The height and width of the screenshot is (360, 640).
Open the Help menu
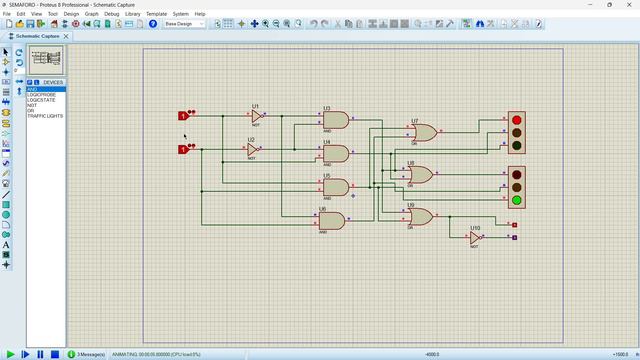(200, 14)
